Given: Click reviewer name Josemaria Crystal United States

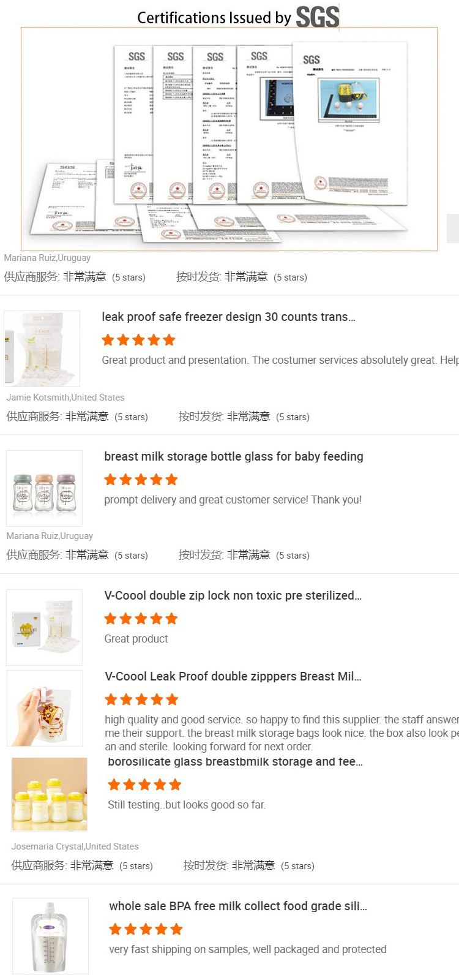Looking at the screenshot, I should click(75, 846).
